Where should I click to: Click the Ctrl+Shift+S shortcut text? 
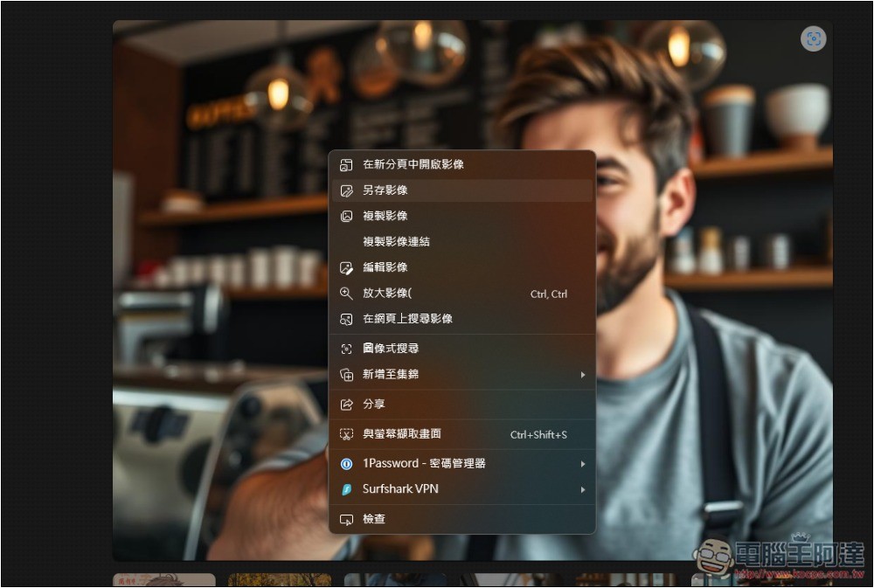538,435
